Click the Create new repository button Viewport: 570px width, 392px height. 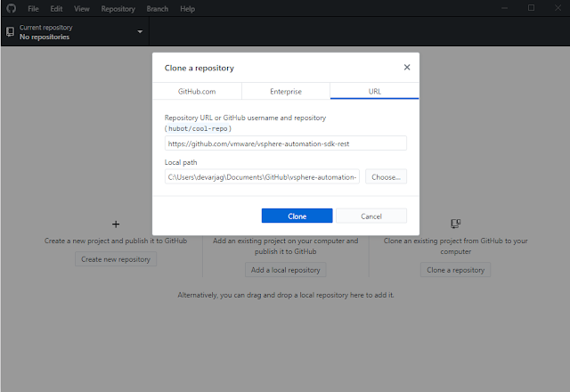116,259
